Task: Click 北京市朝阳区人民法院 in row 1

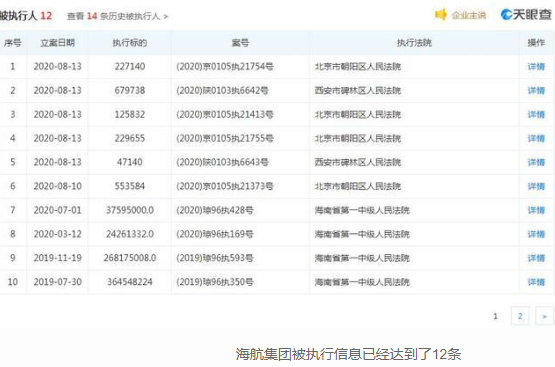Action: (x=358, y=67)
